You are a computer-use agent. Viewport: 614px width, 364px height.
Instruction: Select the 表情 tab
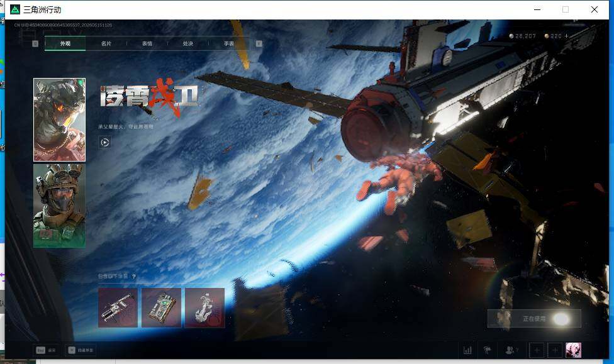(147, 43)
